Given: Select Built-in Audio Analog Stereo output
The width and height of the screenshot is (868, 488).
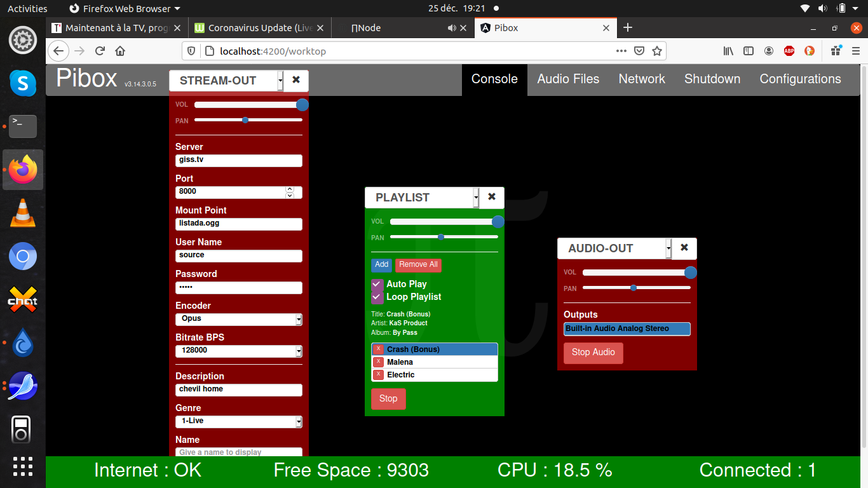Looking at the screenshot, I should pos(627,329).
